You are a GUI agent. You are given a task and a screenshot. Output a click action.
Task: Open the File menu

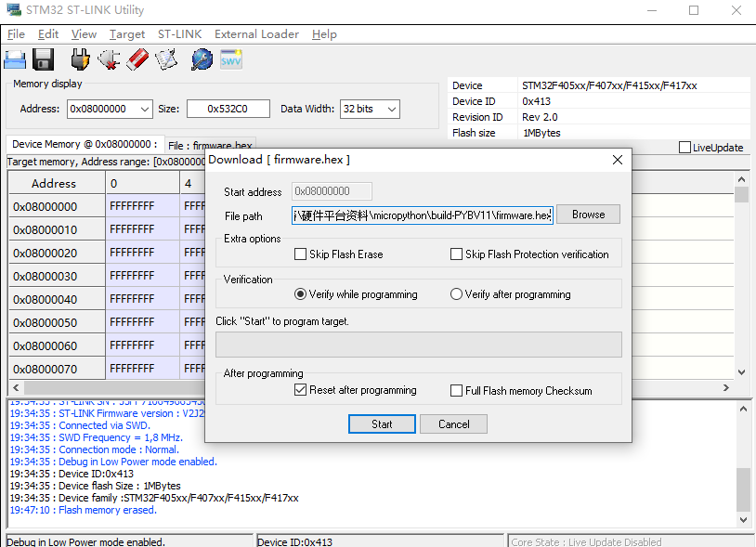tap(17, 34)
